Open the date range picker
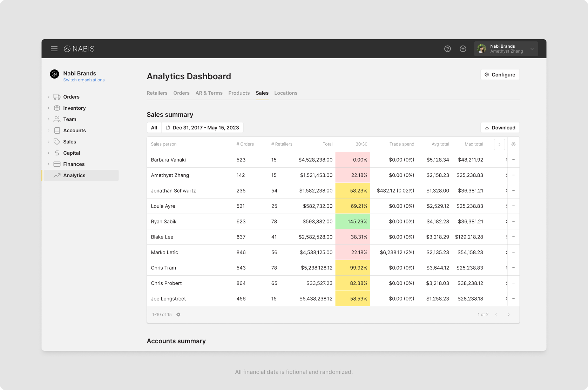 click(202, 128)
